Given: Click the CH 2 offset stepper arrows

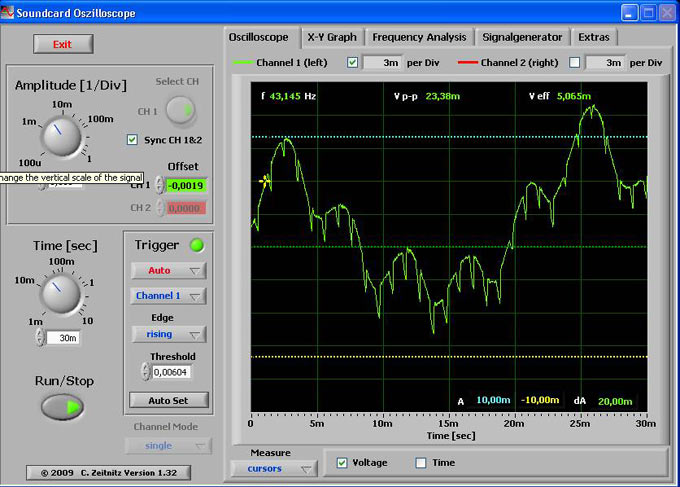Looking at the screenshot, I should (160, 208).
